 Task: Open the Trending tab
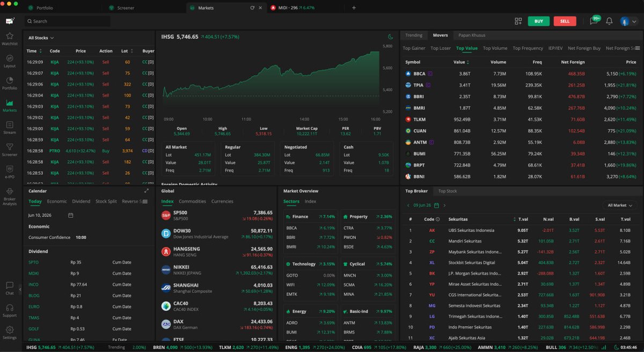414,35
